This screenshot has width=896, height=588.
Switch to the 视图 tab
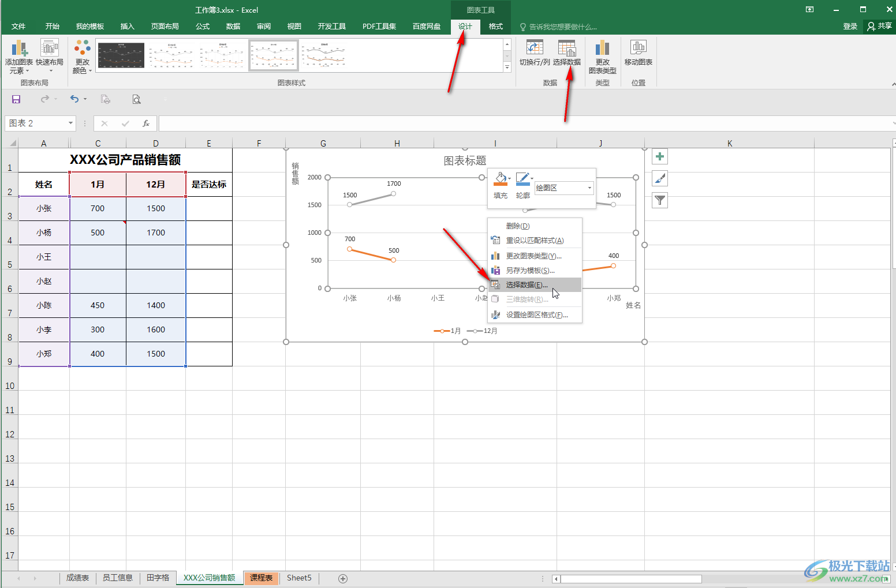click(294, 27)
